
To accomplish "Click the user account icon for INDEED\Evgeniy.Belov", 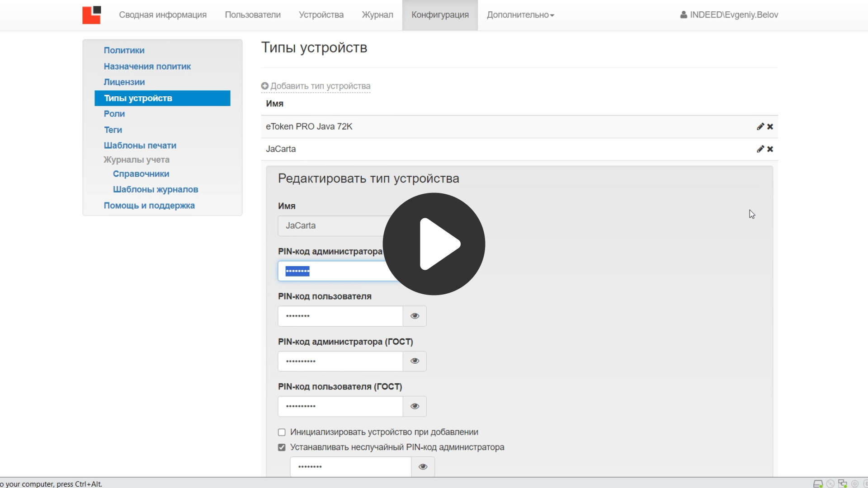I will [684, 14].
